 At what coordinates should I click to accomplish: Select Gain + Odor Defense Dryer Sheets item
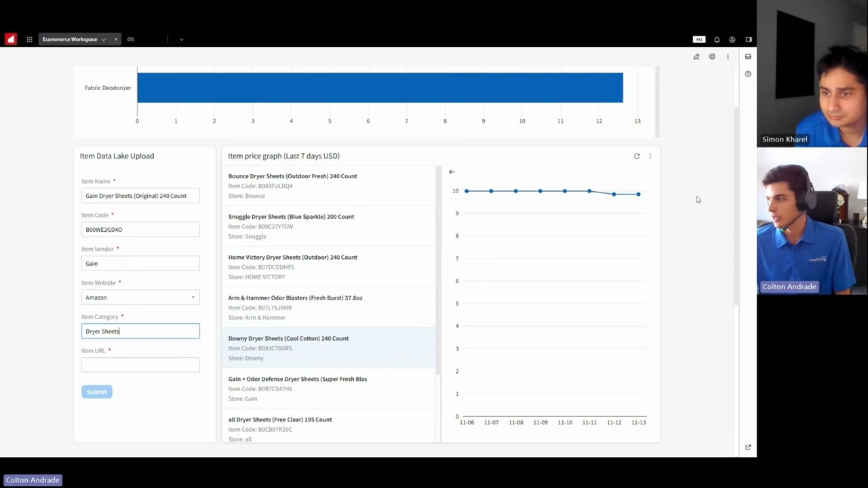pyautogui.click(x=328, y=389)
